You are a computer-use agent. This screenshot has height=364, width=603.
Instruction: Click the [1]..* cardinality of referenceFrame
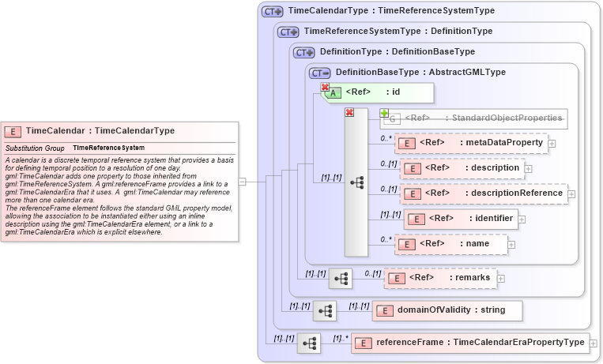[341, 339]
